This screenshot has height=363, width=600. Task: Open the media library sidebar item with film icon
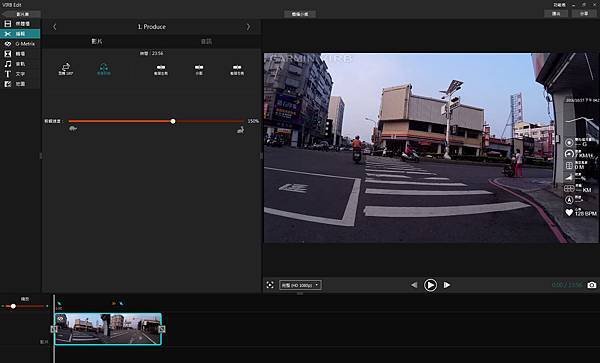[20, 24]
